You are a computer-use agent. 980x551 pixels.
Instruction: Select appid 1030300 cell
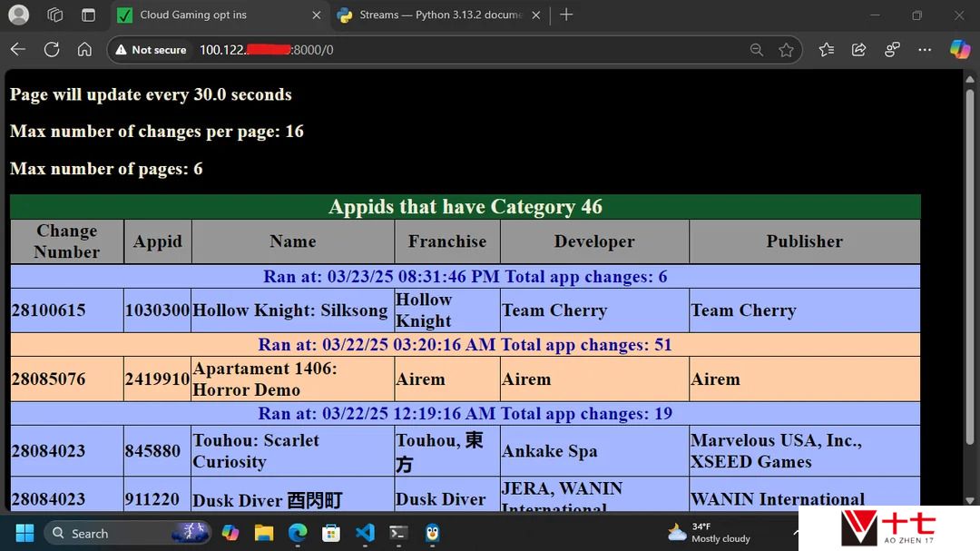(158, 310)
